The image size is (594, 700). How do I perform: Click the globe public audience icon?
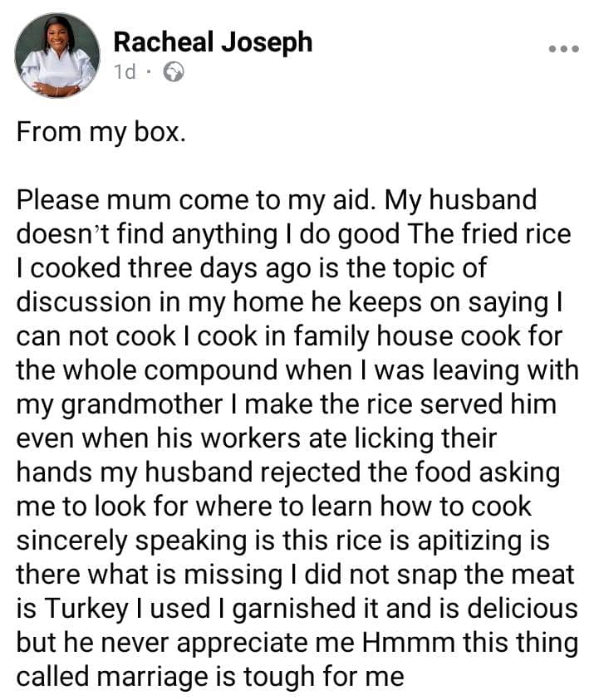click(173, 72)
